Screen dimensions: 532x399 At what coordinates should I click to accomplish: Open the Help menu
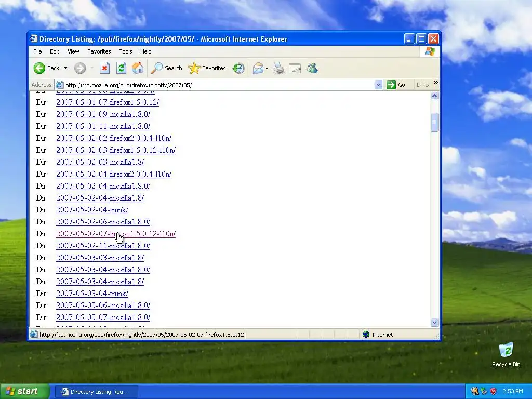[145, 51]
